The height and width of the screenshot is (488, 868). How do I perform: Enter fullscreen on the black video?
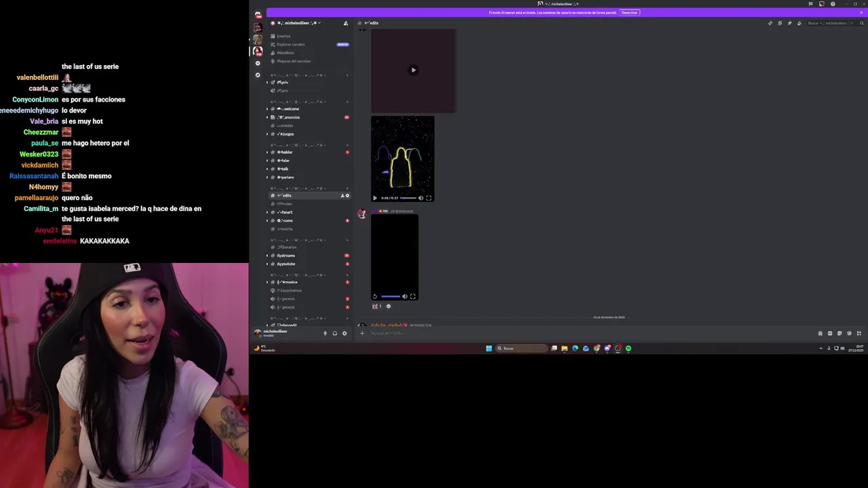click(412, 296)
